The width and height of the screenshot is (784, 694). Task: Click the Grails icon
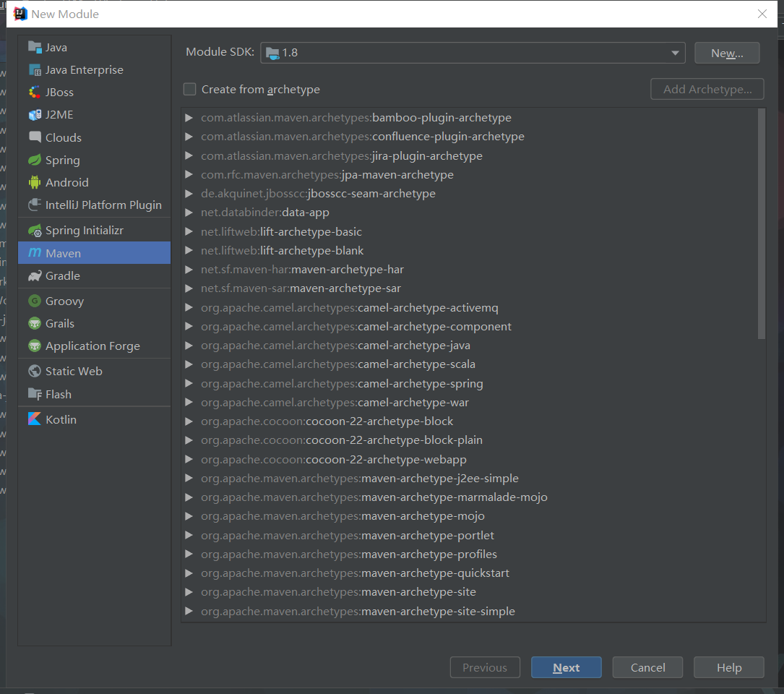coord(35,324)
